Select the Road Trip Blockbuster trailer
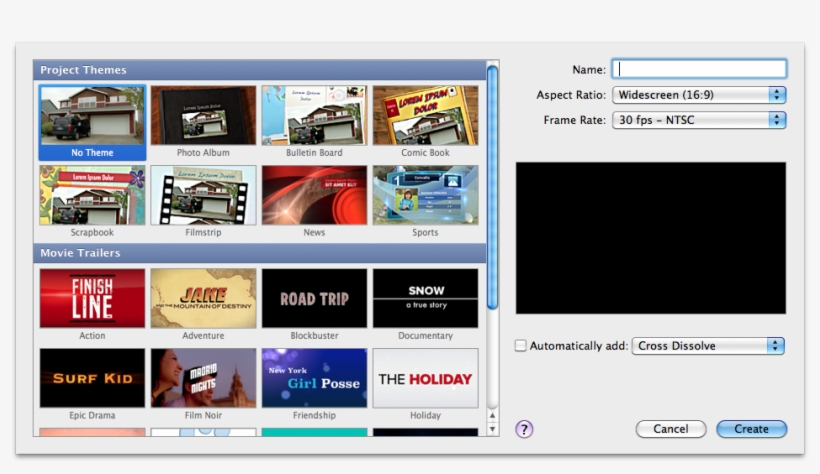 click(x=314, y=298)
